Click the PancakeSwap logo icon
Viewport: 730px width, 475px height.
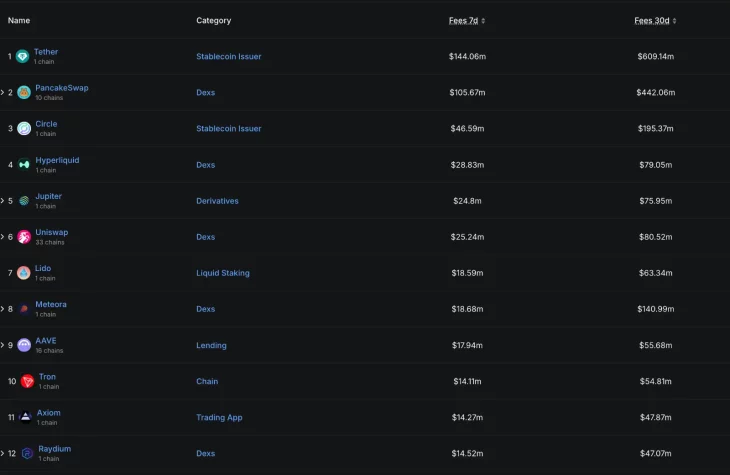click(24, 92)
